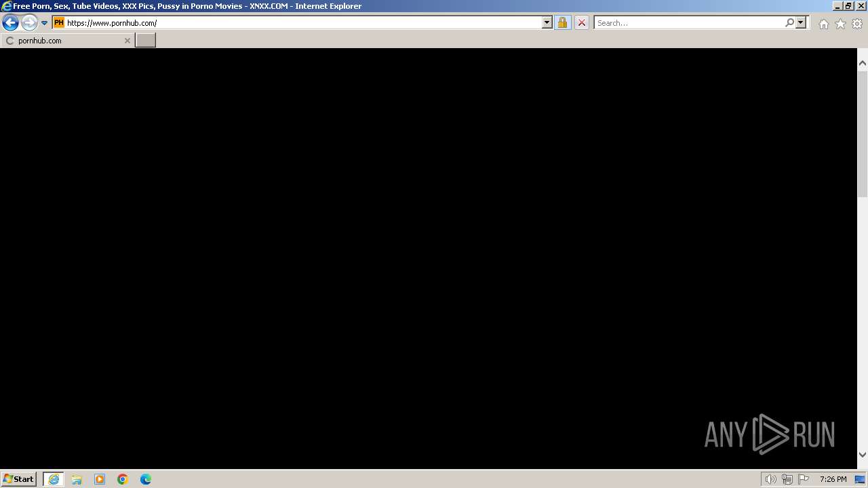Stop loading with the red X button
This screenshot has width=868, height=488.
pos(582,23)
